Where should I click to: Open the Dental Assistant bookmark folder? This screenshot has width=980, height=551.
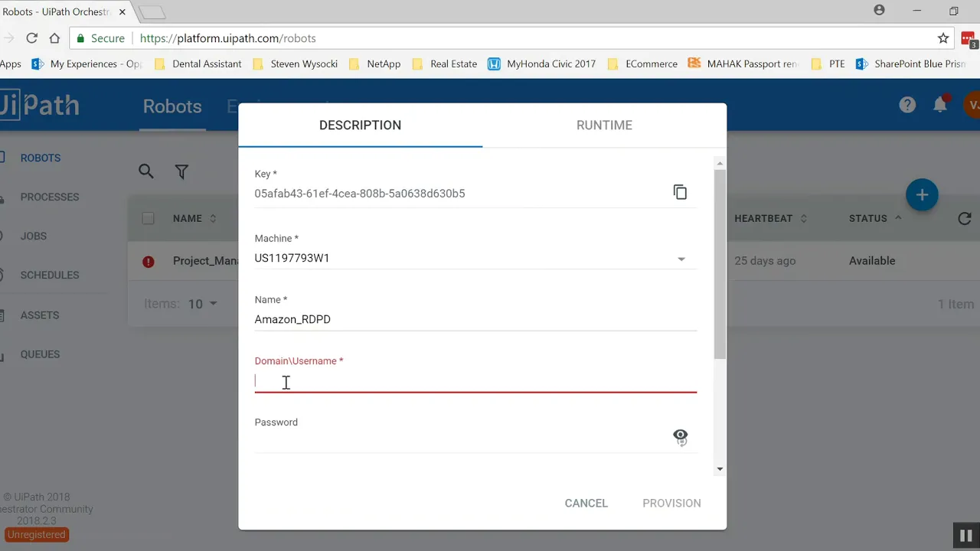point(198,64)
